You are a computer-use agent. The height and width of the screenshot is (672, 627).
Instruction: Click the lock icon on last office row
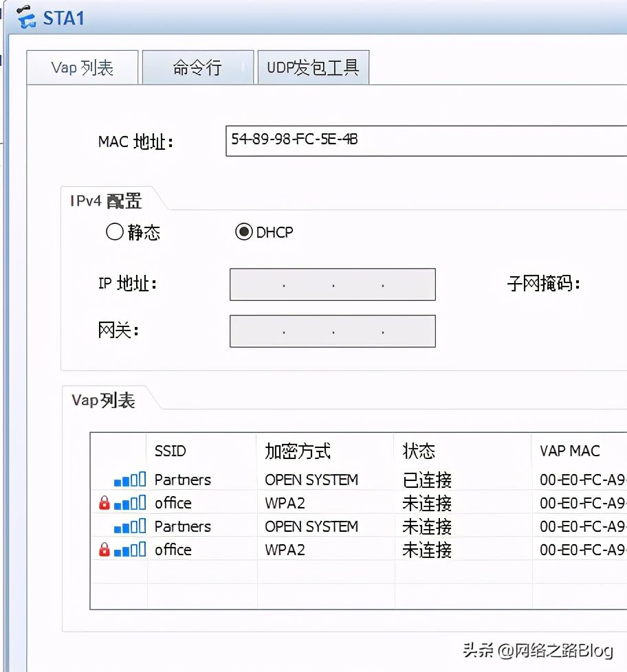pos(104,550)
